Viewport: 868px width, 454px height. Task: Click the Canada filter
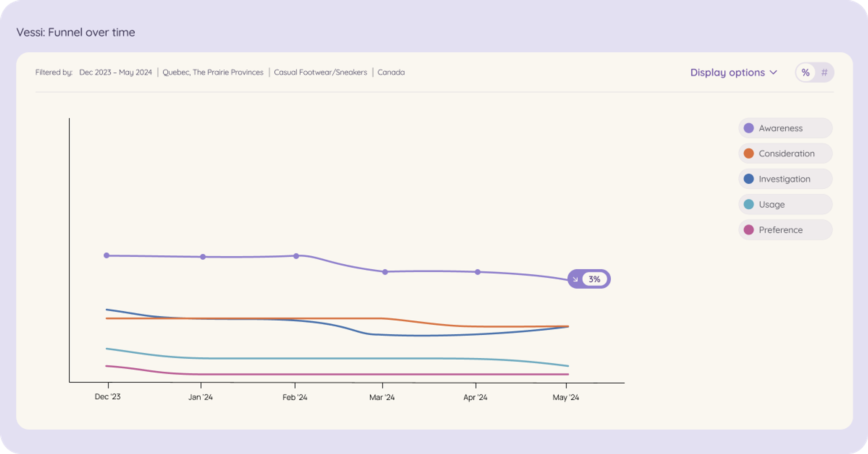(391, 72)
